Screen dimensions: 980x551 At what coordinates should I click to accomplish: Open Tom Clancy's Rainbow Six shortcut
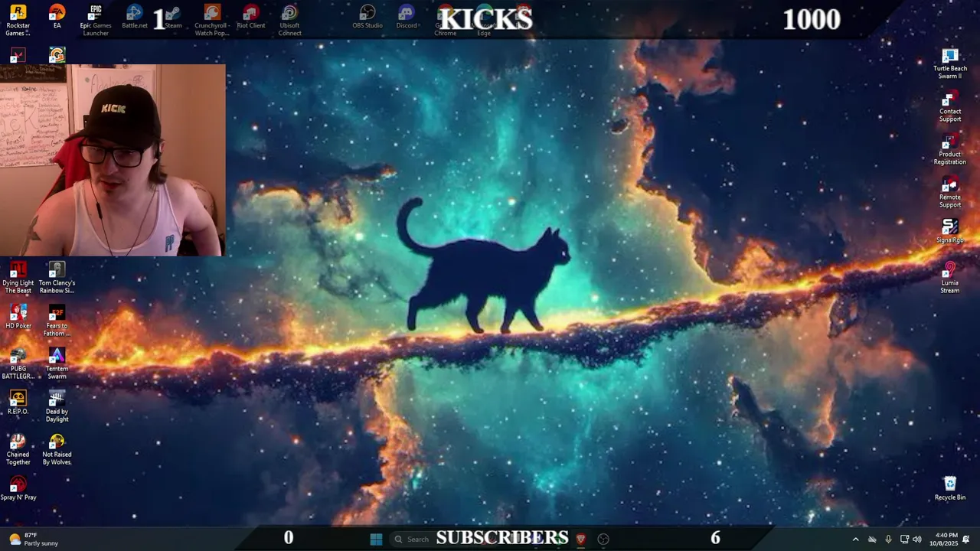[x=57, y=277]
